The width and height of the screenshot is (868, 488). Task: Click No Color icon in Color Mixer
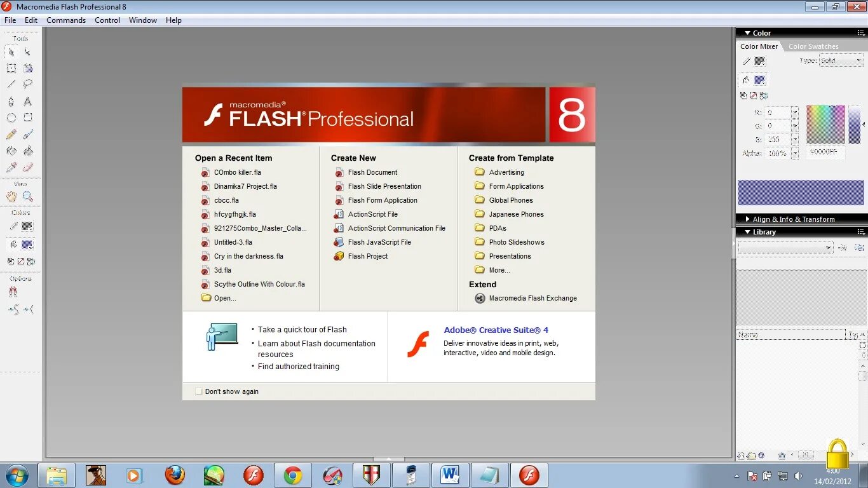click(754, 96)
